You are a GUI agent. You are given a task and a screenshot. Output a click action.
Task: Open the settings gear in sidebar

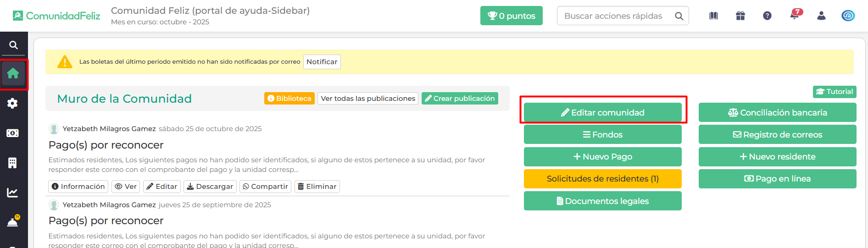(x=13, y=103)
